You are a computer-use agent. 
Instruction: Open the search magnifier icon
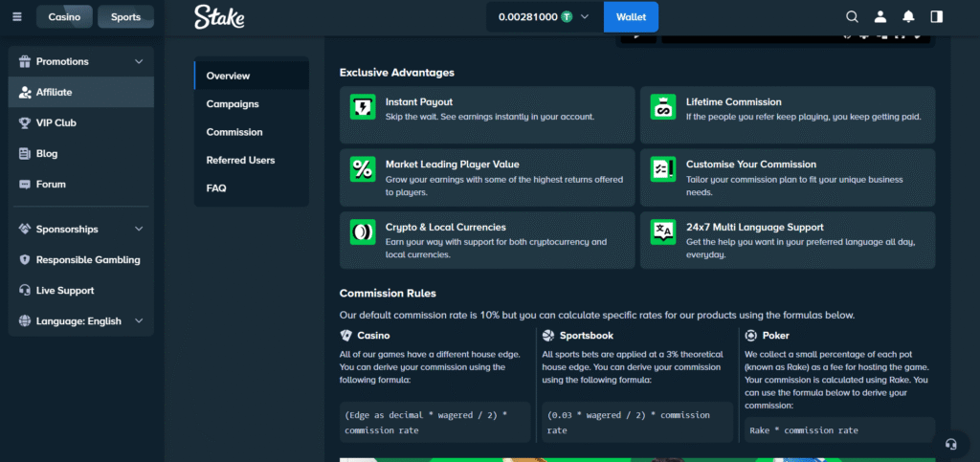[x=853, y=16]
